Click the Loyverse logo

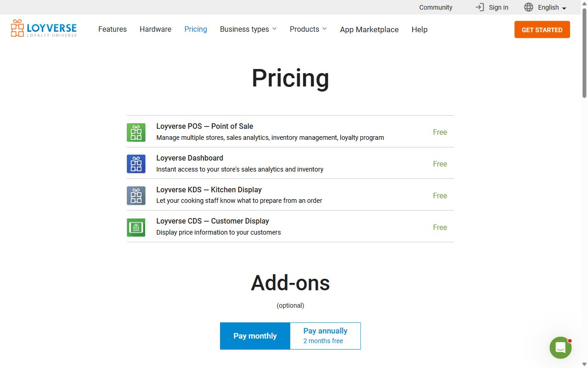(44, 29)
